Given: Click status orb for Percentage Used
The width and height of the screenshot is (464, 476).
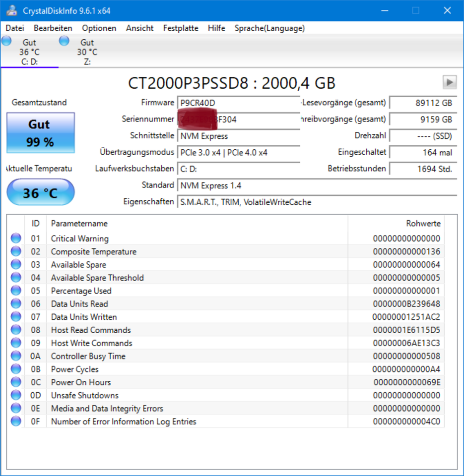Looking at the screenshot, I should 16,291.
